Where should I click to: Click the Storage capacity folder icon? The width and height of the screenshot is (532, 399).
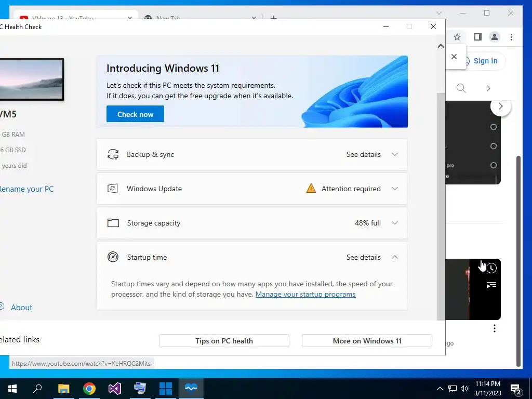[113, 223]
